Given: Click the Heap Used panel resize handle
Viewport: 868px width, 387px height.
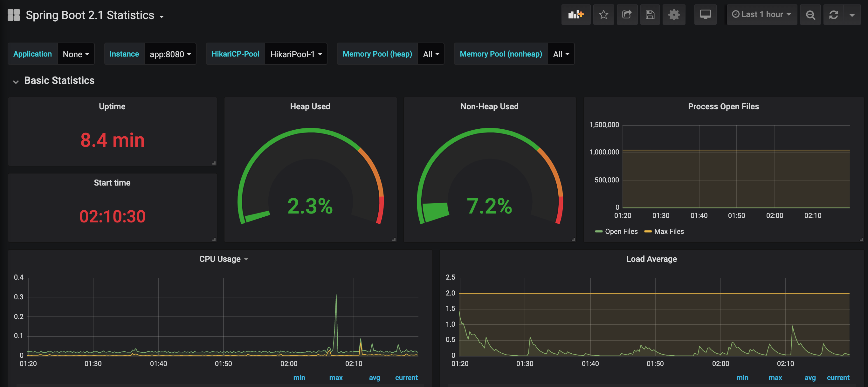Looking at the screenshot, I should point(394,240).
